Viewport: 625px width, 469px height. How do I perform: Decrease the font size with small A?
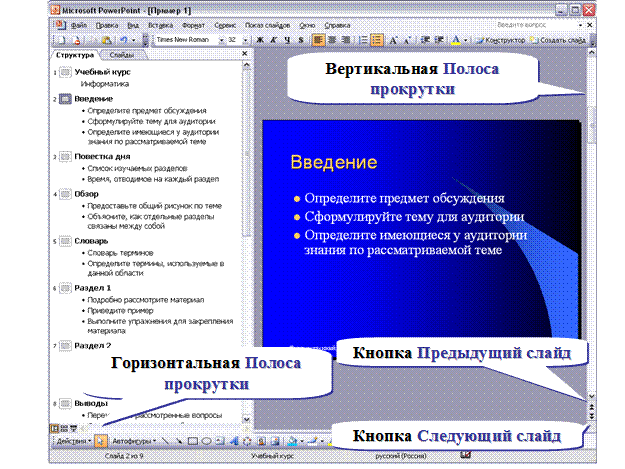coord(407,40)
